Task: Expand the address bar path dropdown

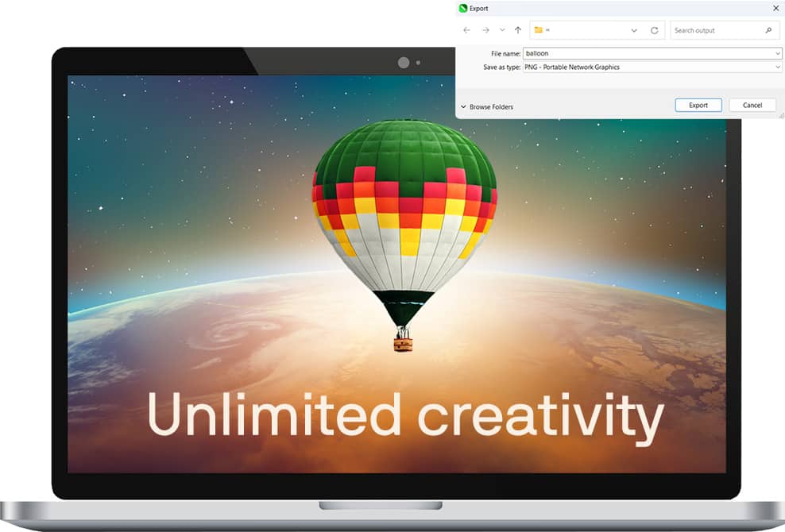Action: 634,30
